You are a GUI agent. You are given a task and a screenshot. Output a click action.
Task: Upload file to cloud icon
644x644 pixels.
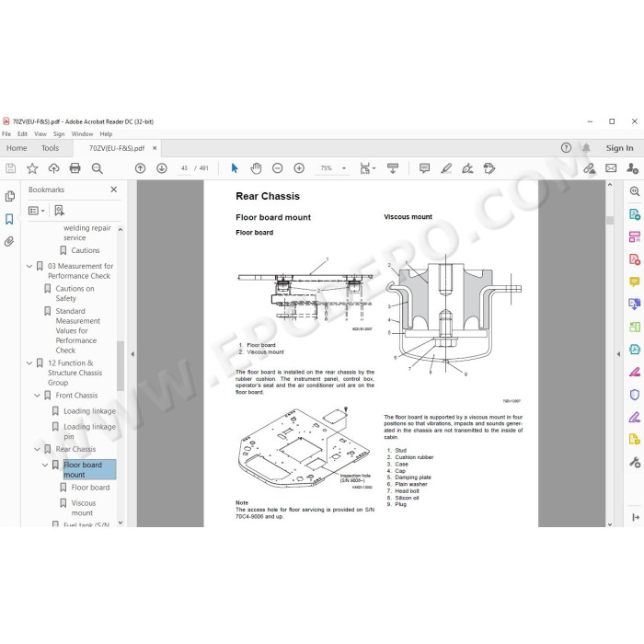tap(53, 168)
